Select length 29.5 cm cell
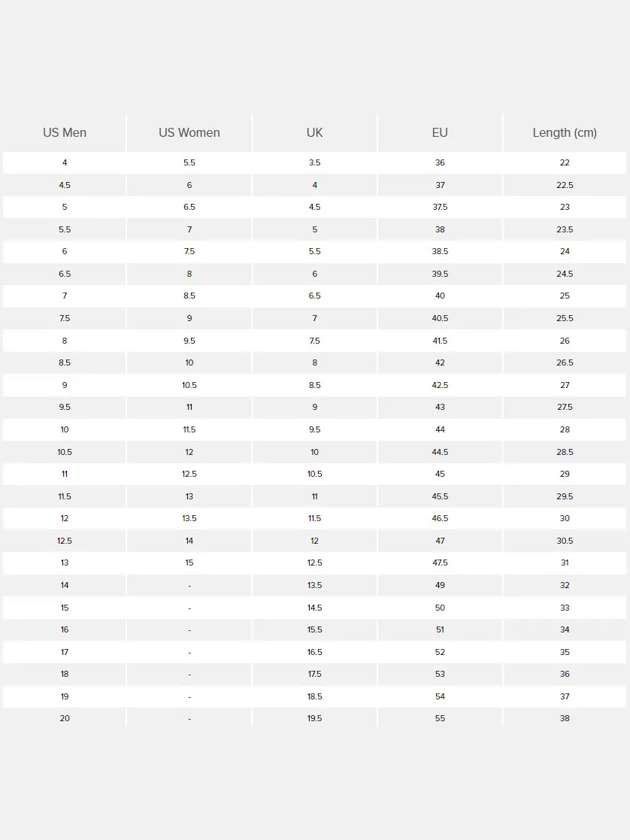630x840 pixels. click(x=565, y=496)
